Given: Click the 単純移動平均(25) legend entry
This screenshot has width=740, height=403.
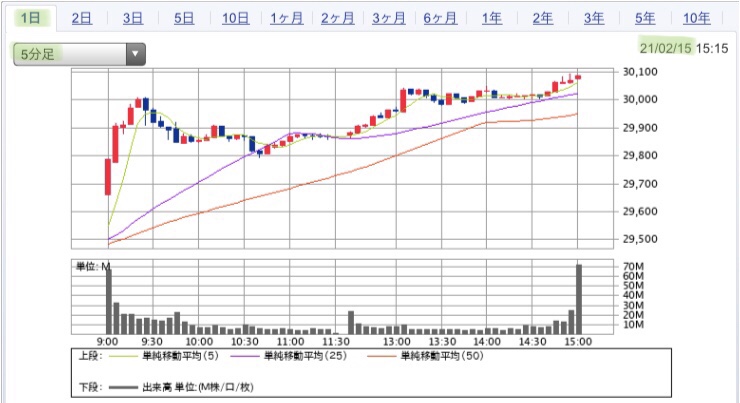Looking at the screenshot, I should (305, 356).
